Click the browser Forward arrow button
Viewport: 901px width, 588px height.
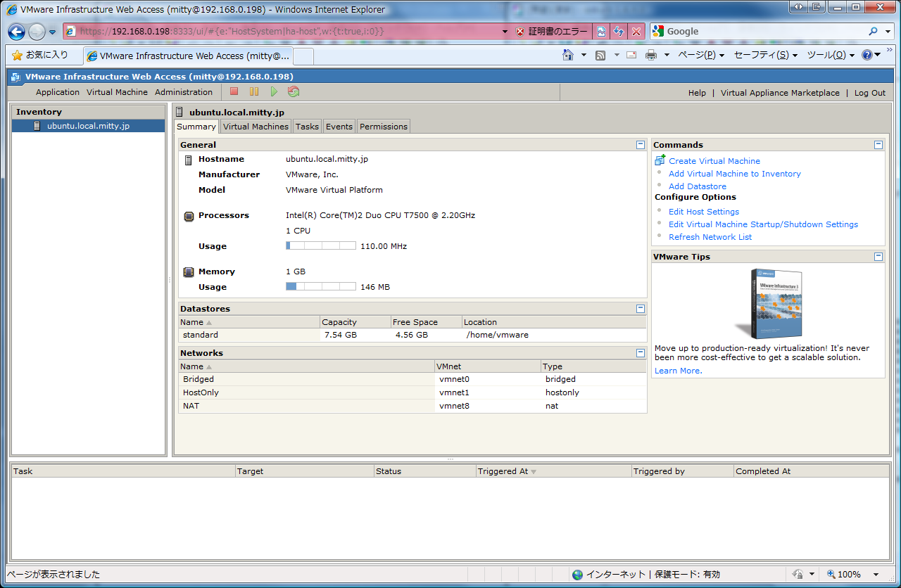click(x=37, y=32)
